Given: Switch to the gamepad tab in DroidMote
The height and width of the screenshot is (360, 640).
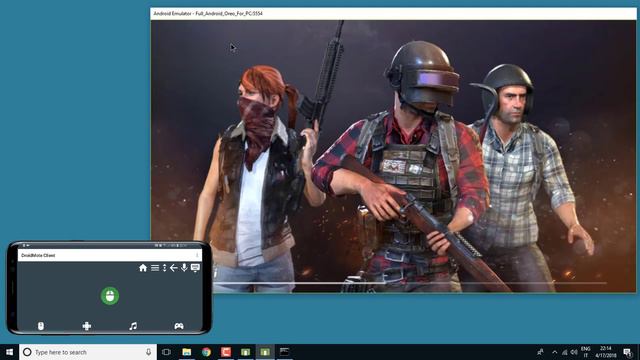Looking at the screenshot, I should pyautogui.click(x=179, y=326).
